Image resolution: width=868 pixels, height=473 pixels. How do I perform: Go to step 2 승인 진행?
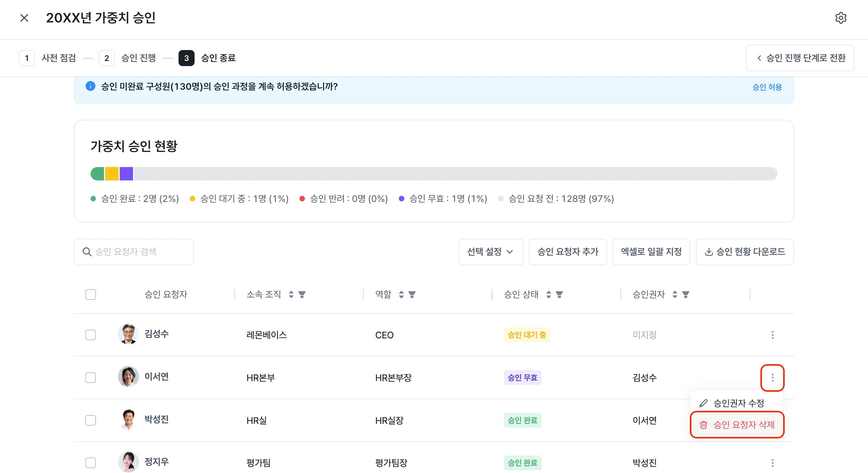(x=128, y=58)
